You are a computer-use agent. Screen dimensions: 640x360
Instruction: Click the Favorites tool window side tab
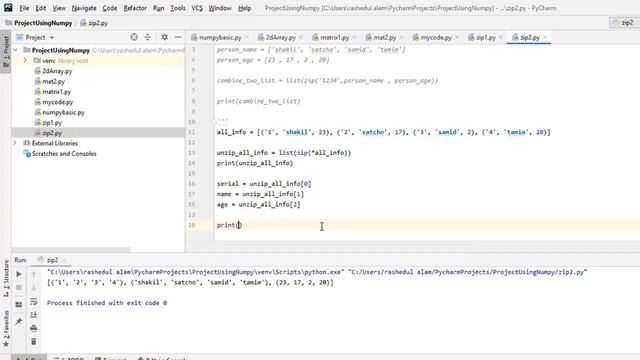(6, 329)
